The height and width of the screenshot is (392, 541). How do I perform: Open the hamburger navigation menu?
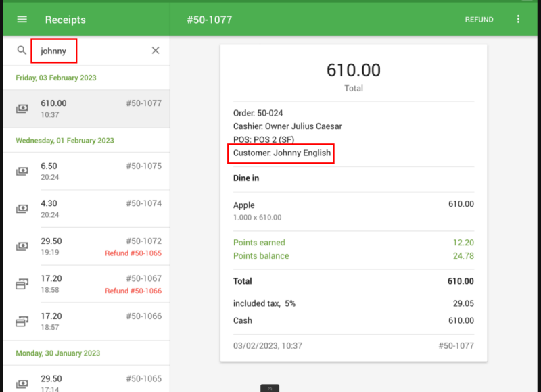coord(22,19)
